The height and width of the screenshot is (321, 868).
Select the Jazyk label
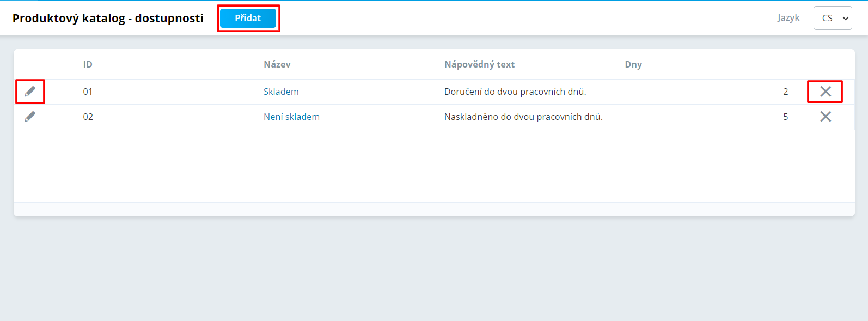click(x=788, y=17)
